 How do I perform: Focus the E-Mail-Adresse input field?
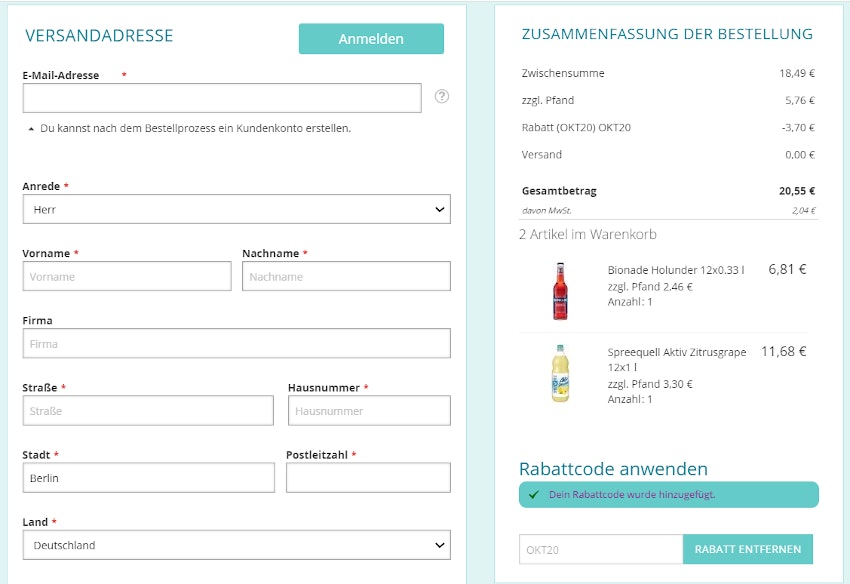pyautogui.click(x=222, y=98)
